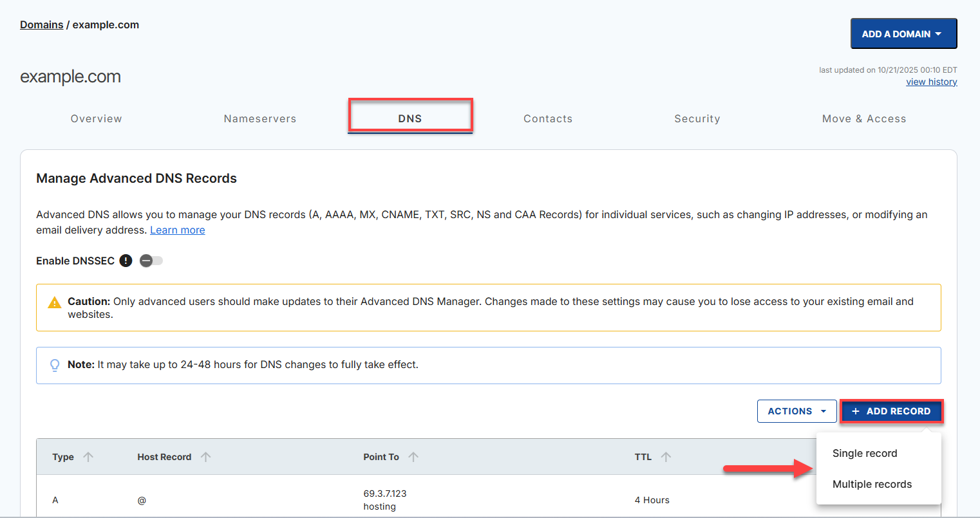Select the A record row for hosting
The width and height of the screenshot is (980, 518).
click(322, 500)
